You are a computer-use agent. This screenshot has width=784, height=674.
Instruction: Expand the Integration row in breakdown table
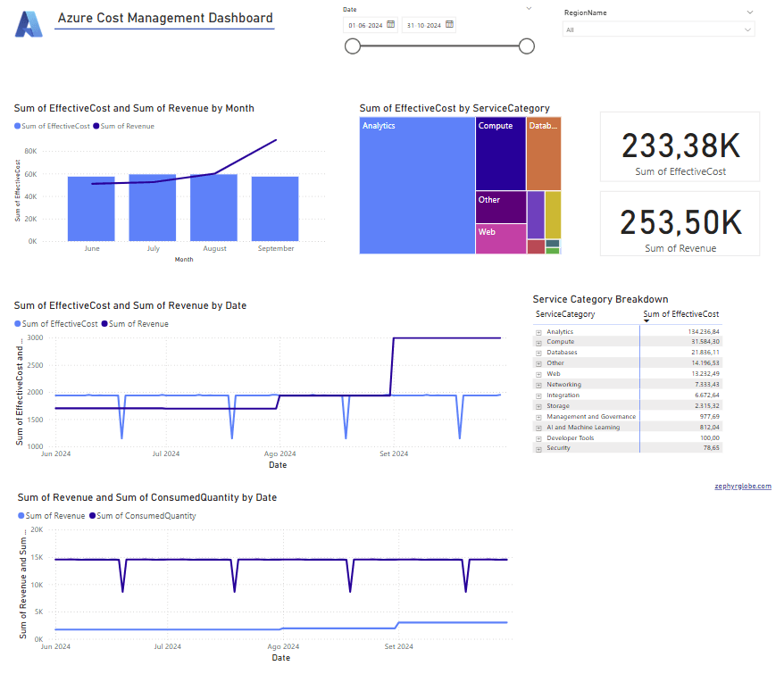pos(538,396)
